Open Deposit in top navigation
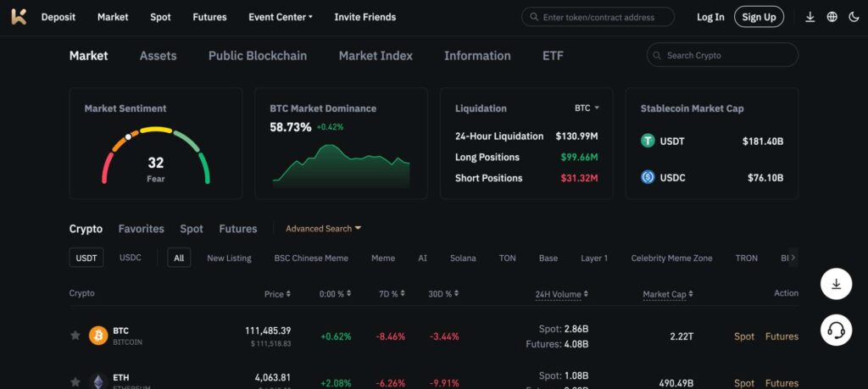This screenshot has width=868, height=389. (58, 17)
